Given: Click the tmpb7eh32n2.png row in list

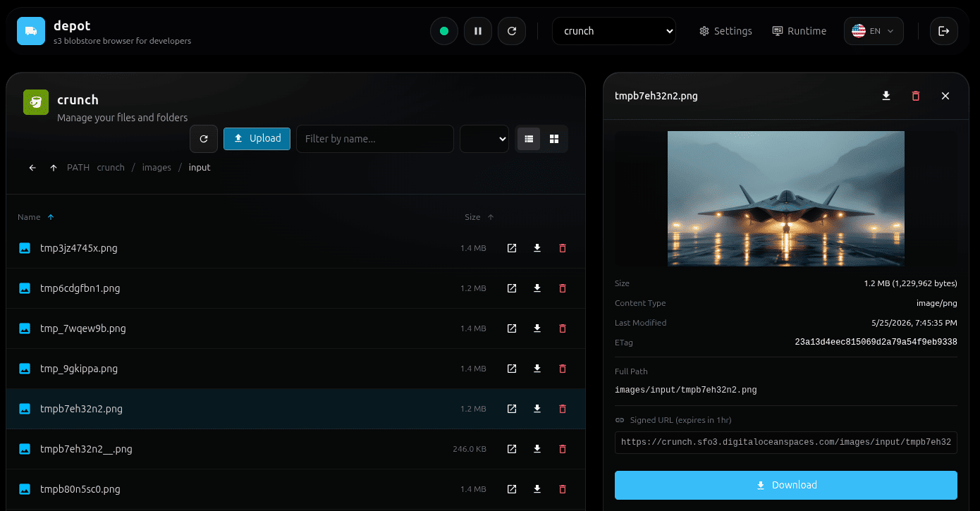Looking at the screenshot, I should click(x=295, y=409).
